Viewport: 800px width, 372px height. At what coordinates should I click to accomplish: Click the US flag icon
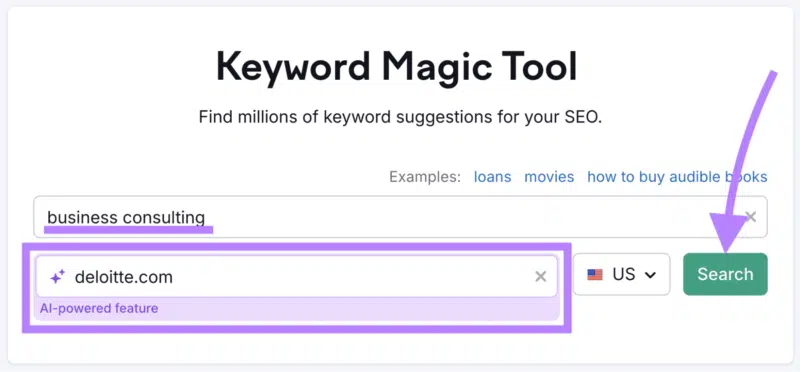tap(595, 275)
